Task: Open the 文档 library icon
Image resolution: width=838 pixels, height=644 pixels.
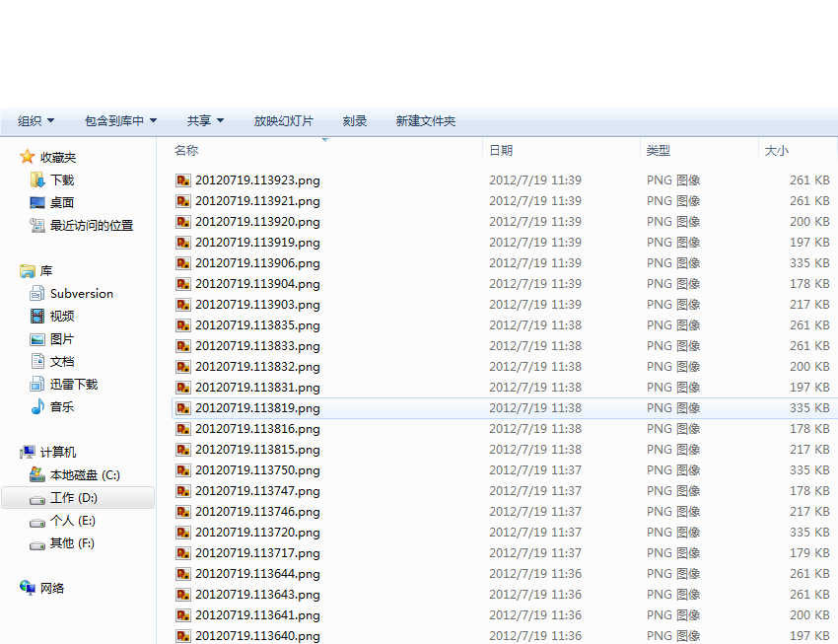Action: point(37,361)
